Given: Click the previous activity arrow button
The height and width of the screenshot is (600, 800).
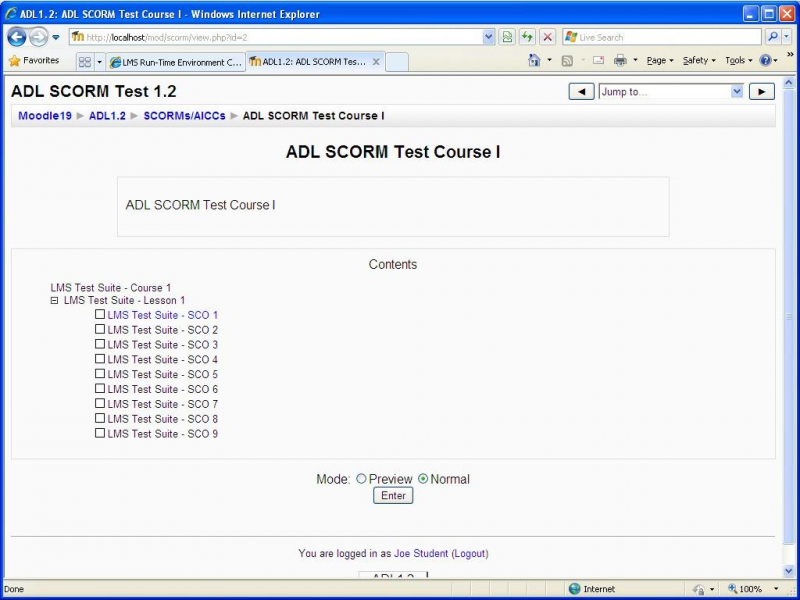Looking at the screenshot, I should (582, 92).
